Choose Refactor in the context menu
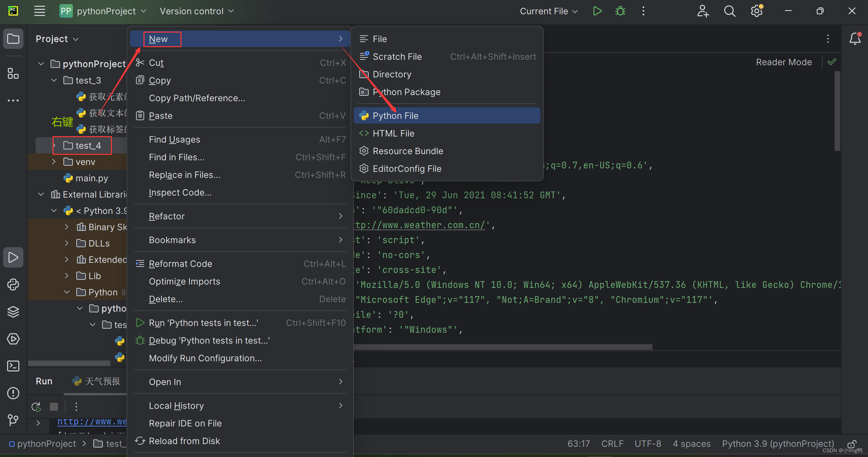Viewport: 868px width, 457px height. 167,216
